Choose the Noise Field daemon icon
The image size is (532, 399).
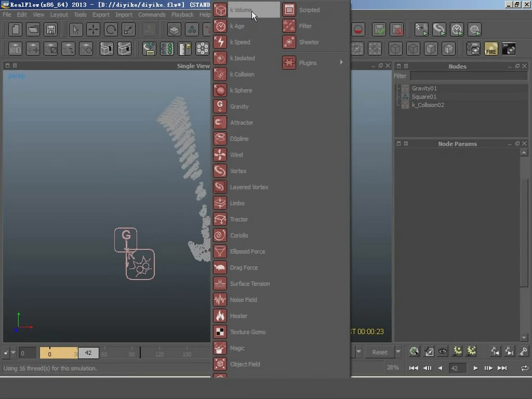coord(220,300)
